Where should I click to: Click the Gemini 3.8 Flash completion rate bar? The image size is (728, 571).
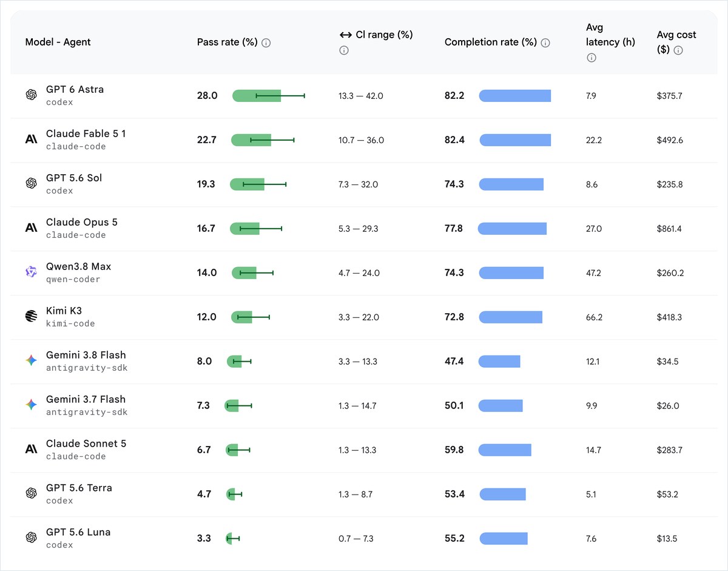point(499,362)
